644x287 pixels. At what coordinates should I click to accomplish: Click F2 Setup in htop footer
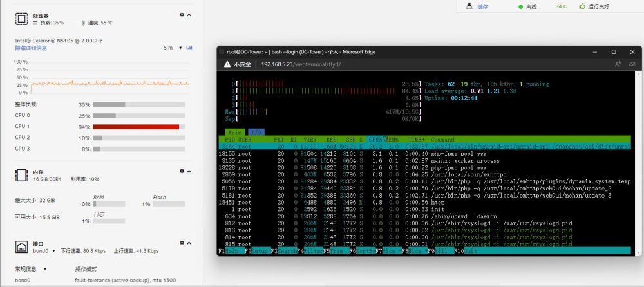click(258, 250)
